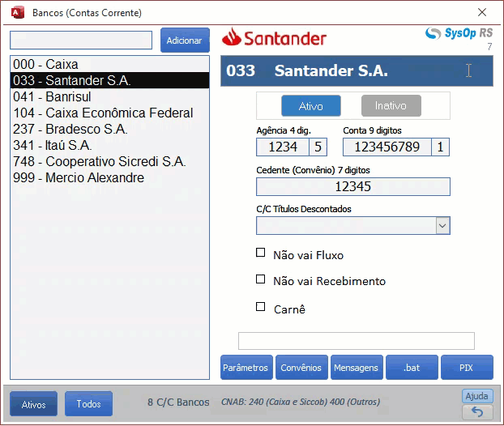Click the back arrow return button
The image size is (504, 426).
pos(477,411)
